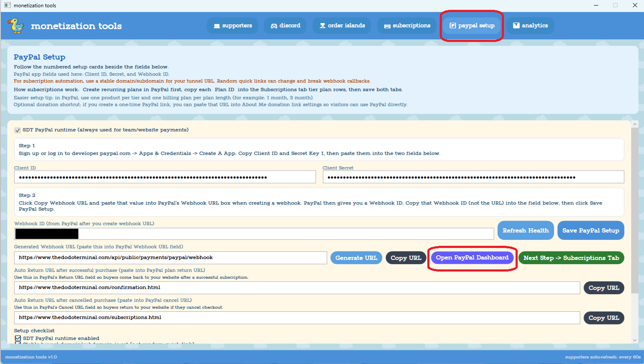Click the 'Step 1' label

point(27,146)
